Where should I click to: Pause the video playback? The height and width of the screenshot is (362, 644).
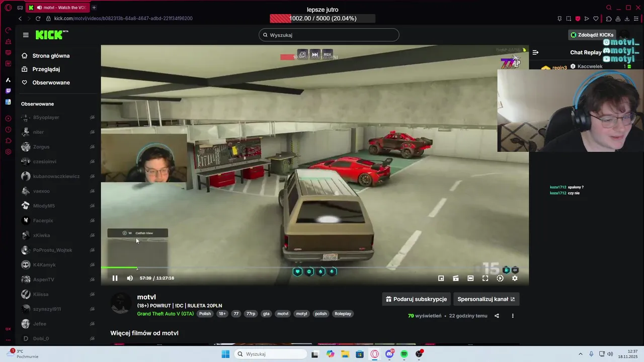(115, 278)
